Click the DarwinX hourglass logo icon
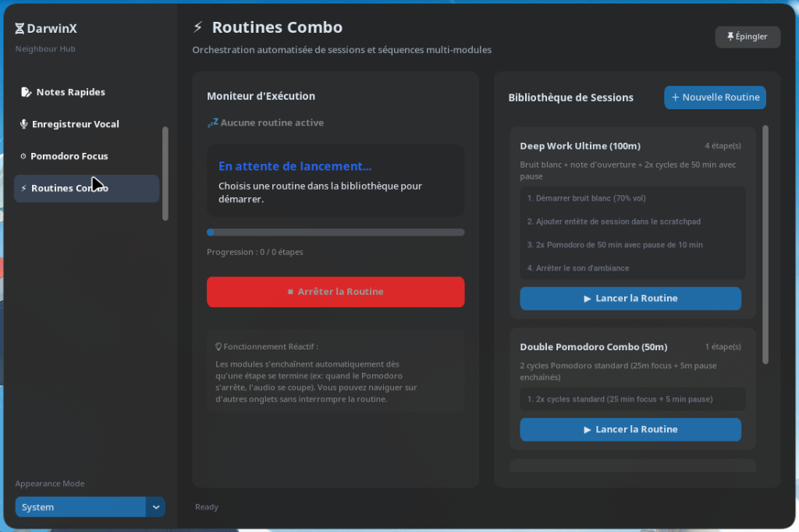Viewport: 799px width, 532px height. (20, 29)
